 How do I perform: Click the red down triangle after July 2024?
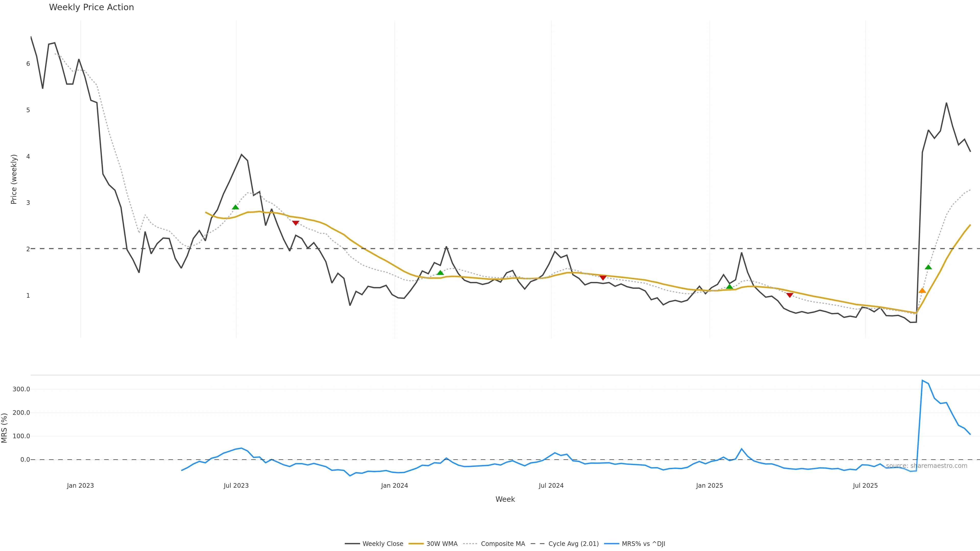coord(603,278)
